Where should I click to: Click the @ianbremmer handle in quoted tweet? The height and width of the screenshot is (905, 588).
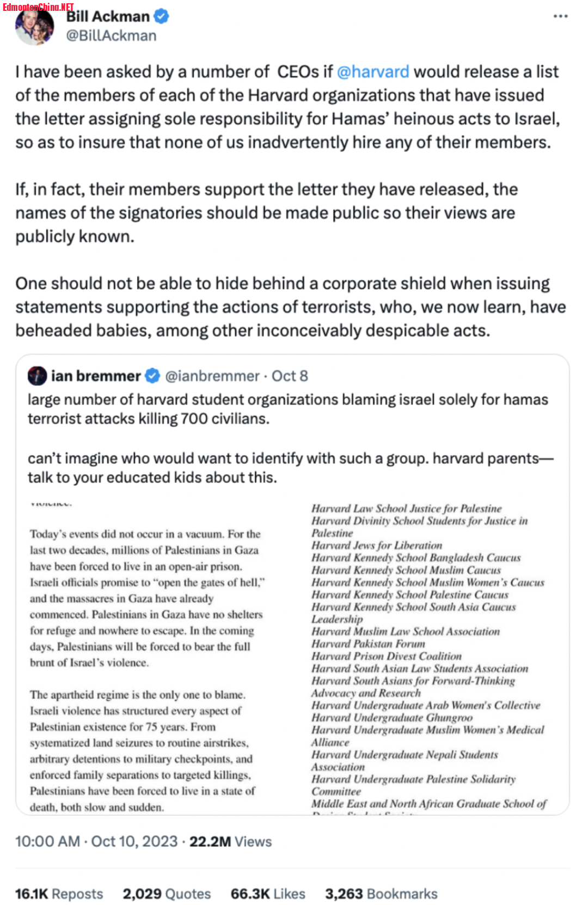coord(212,376)
